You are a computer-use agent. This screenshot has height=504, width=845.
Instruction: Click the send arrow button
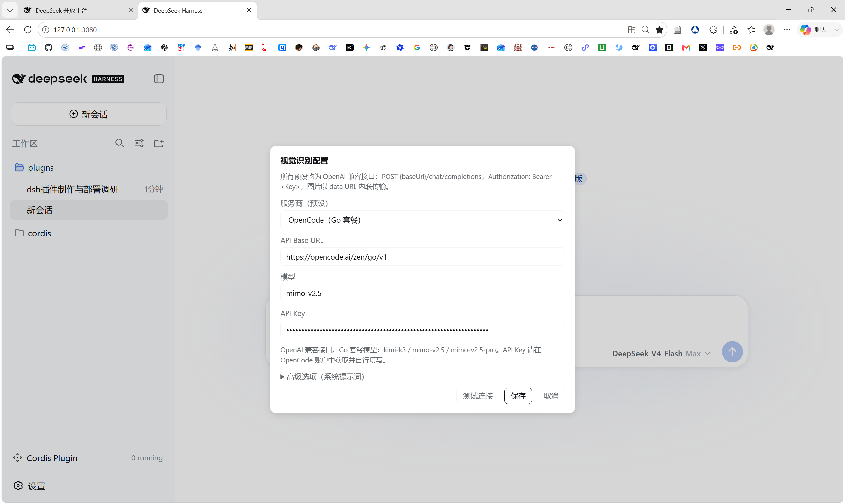click(732, 352)
